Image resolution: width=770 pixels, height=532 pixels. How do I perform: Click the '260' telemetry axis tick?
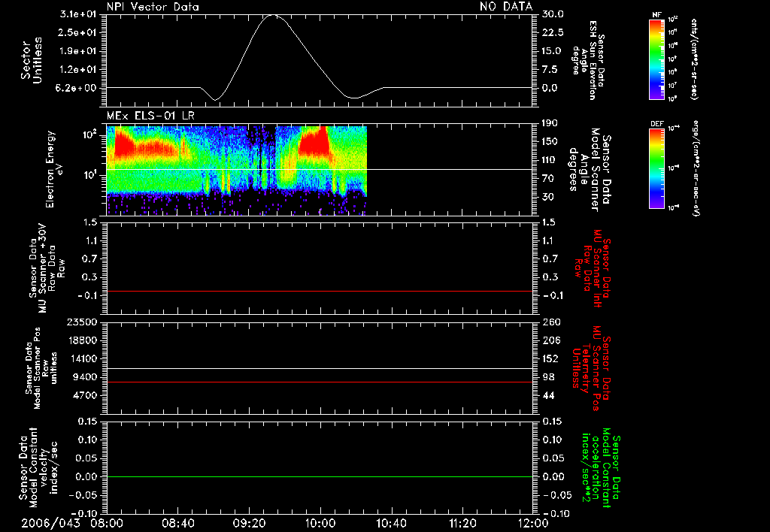click(x=551, y=322)
